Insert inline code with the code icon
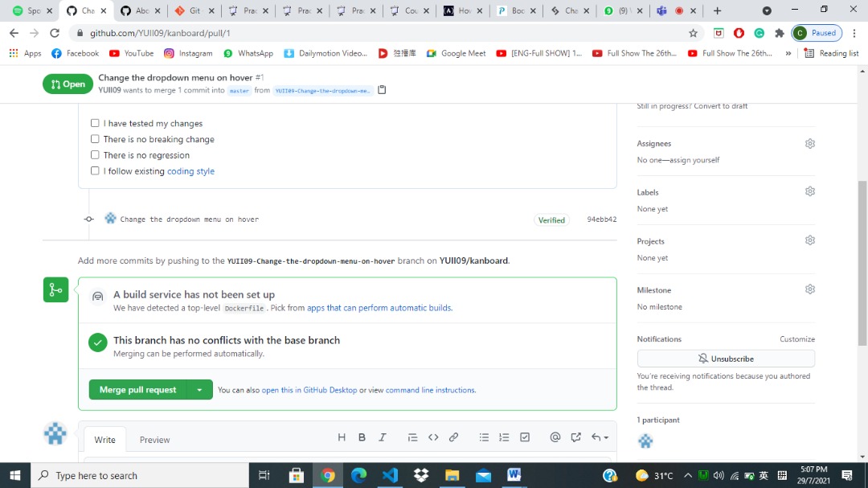The image size is (868, 488). 433,437
